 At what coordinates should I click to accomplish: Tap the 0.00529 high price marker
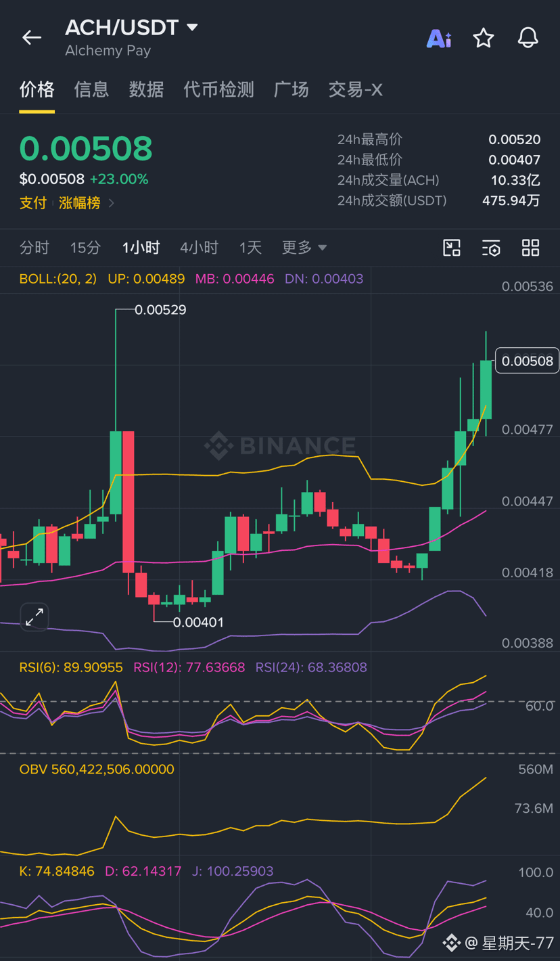[x=160, y=310]
